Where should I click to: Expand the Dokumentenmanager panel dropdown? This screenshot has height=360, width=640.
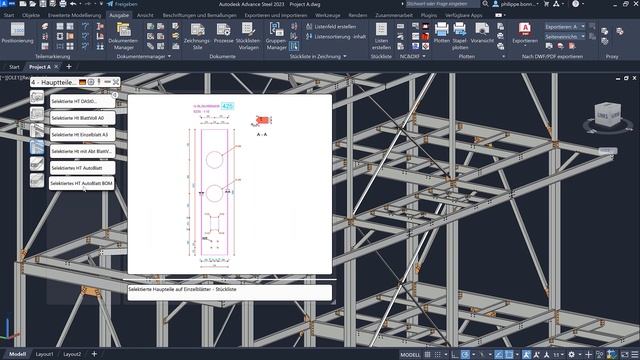[169, 56]
